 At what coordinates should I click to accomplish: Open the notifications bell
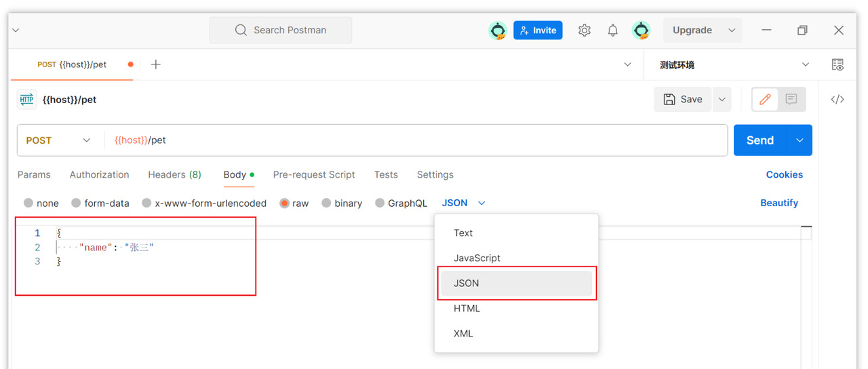point(613,31)
